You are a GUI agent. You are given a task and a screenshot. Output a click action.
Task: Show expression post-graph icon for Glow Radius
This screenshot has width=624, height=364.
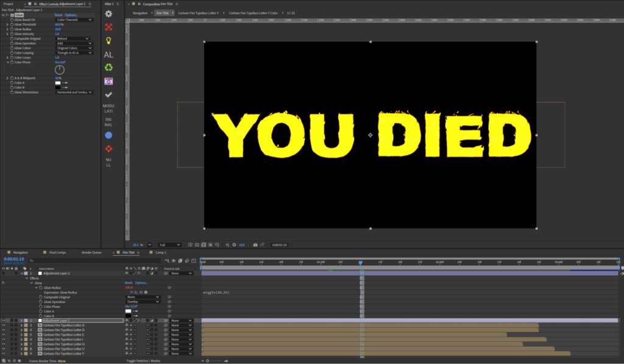coord(136,292)
